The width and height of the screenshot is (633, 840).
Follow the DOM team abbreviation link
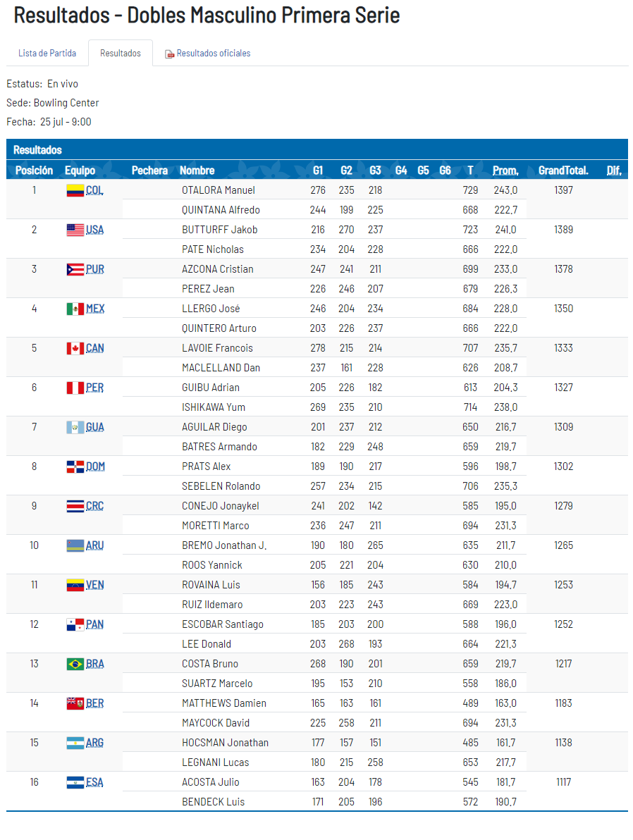[x=95, y=467]
